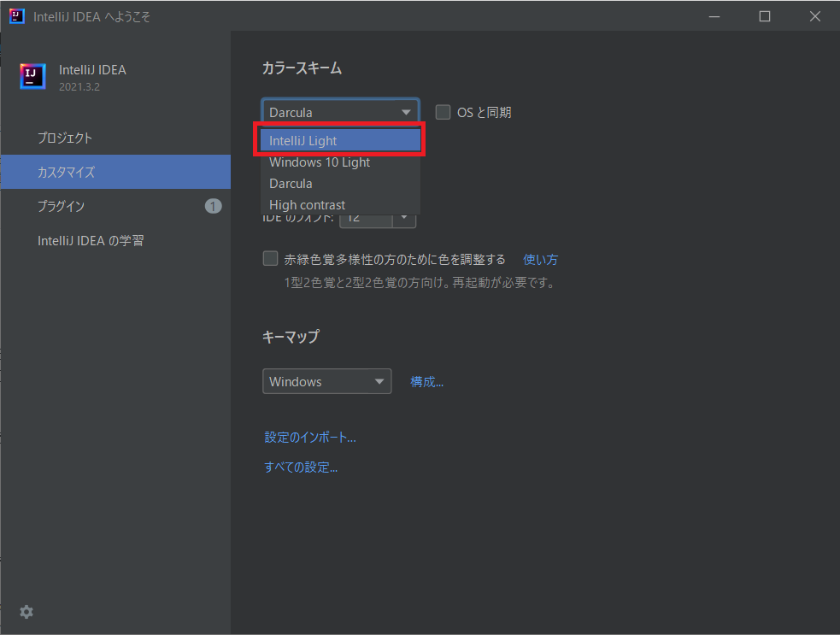Open the Windows keymap dropdown
This screenshot has height=635, width=840.
pos(326,381)
